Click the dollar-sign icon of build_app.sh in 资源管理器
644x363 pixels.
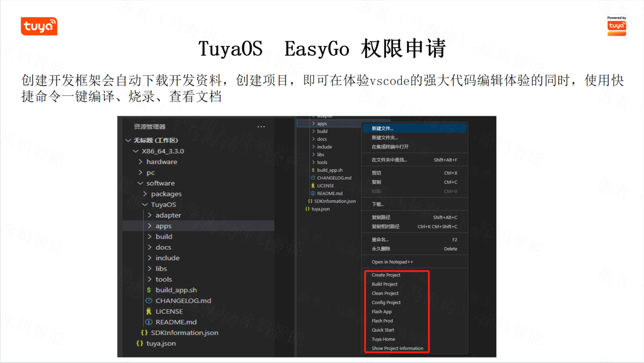pos(149,290)
